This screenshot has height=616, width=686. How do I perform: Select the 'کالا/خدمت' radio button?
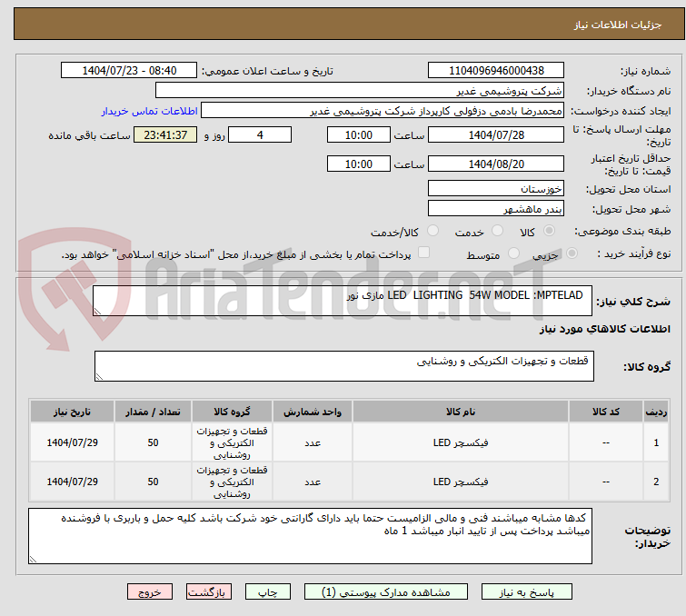[432, 231]
